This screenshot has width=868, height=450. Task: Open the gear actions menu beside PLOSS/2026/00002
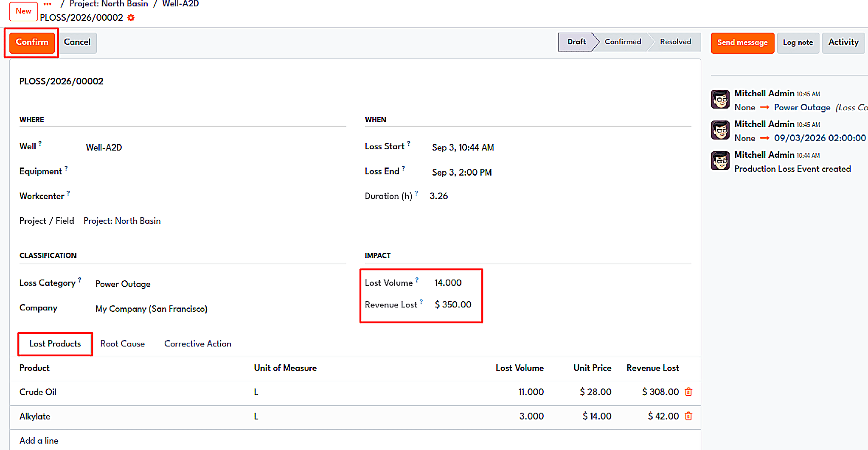coord(131,18)
